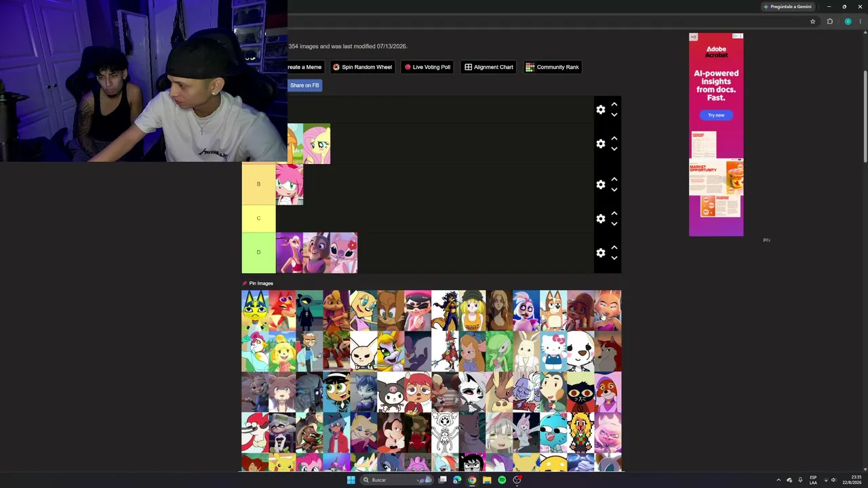
Task: Click the Spin Random Wheel button
Action: point(362,67)
